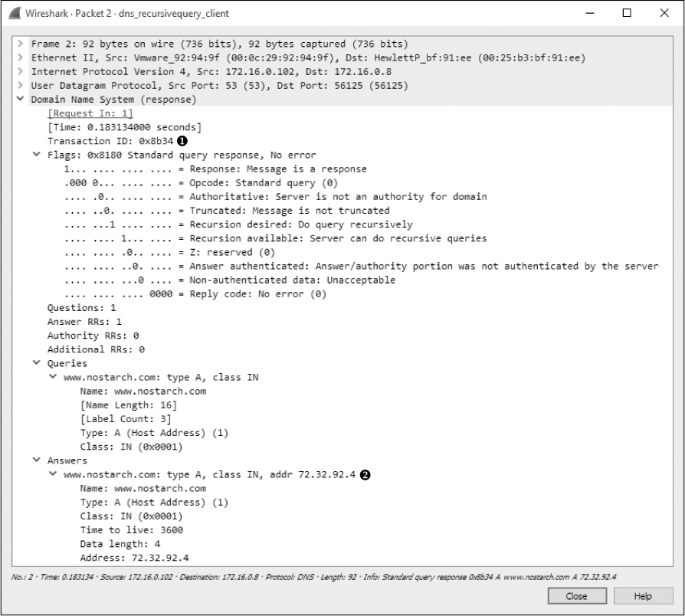This screenshot has height=616, width=685.
Task: Expand the Internet Protocol Version 4 section
Action: click(x=20, y=72)
